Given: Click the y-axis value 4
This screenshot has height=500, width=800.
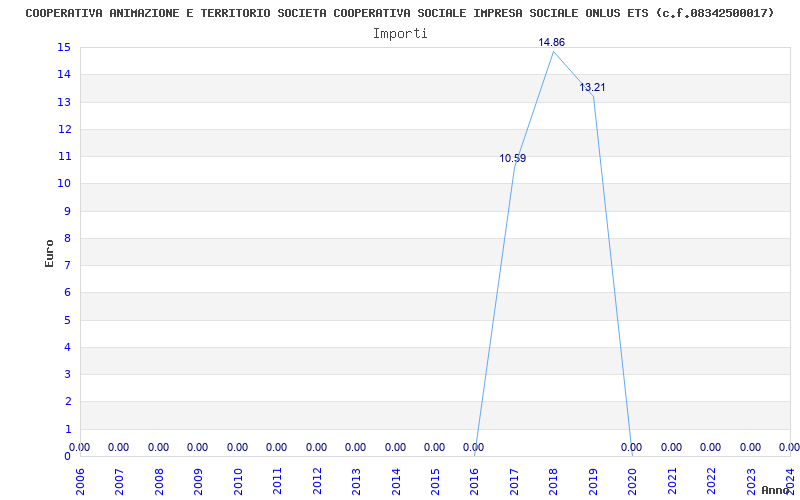Looking at the screenshot, I should 67,347.
